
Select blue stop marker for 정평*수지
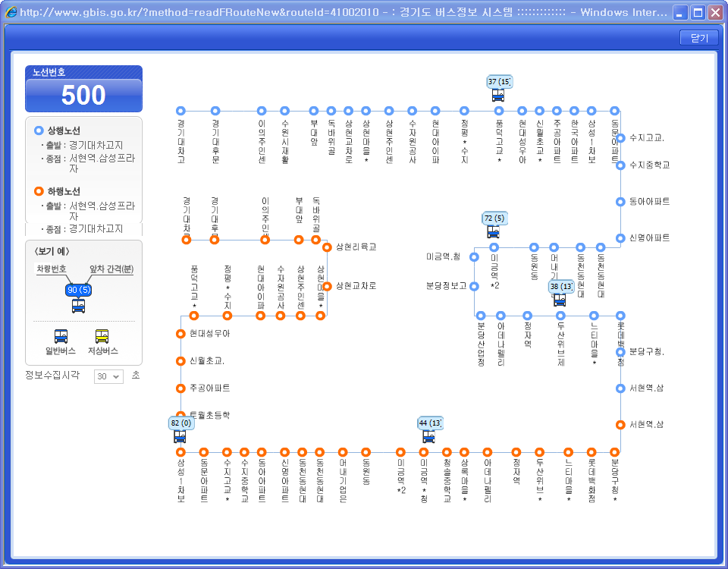coord(464,111)
